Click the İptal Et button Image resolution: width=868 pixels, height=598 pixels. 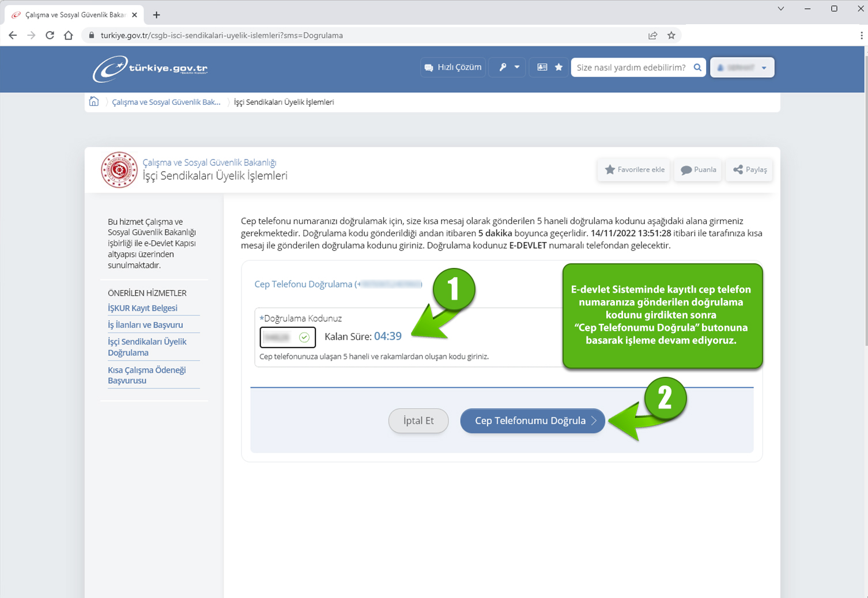point(418,421)
